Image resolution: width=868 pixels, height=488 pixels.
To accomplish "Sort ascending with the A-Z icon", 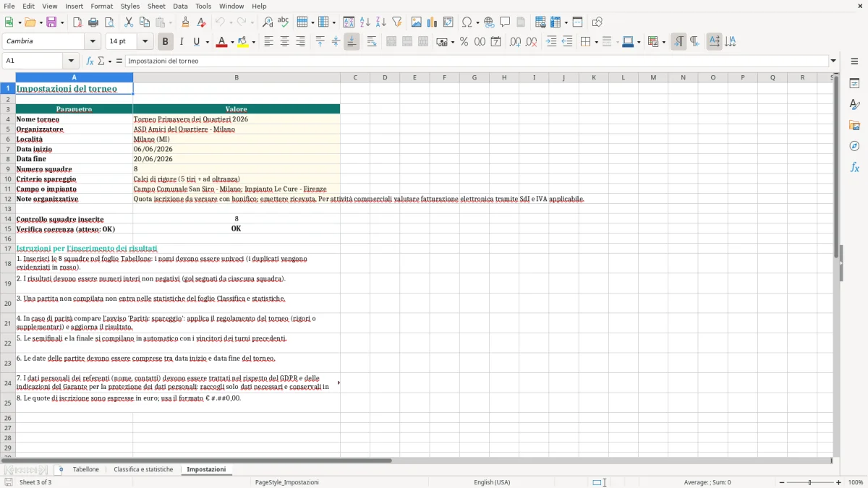I will (365, 22).
